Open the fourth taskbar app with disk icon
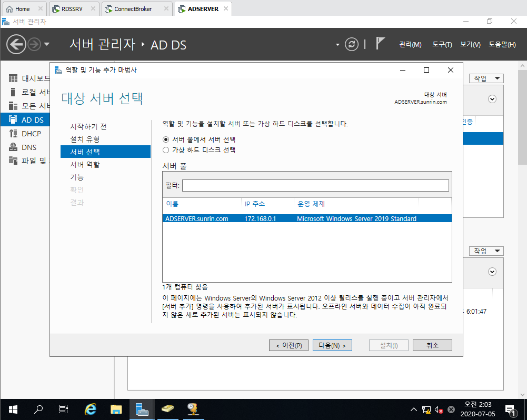527x420 pixels. click(167, 409)
